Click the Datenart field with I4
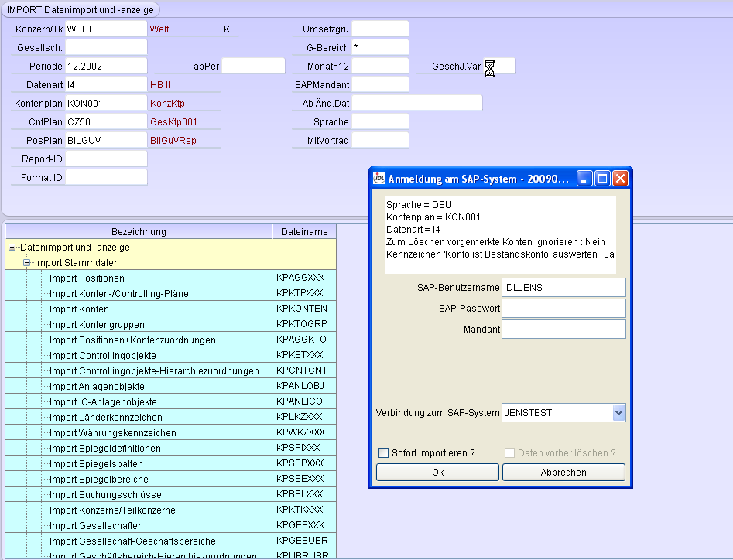 pos(106,84)
